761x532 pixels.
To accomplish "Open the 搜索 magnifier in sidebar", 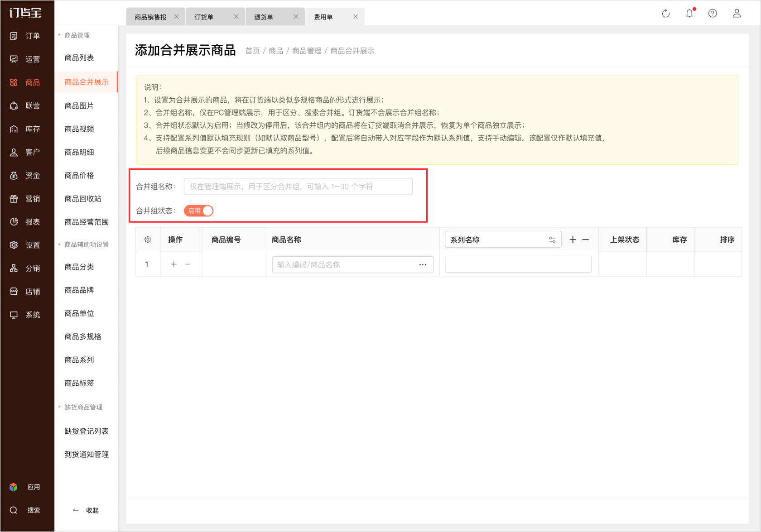I will click(14, 510).
